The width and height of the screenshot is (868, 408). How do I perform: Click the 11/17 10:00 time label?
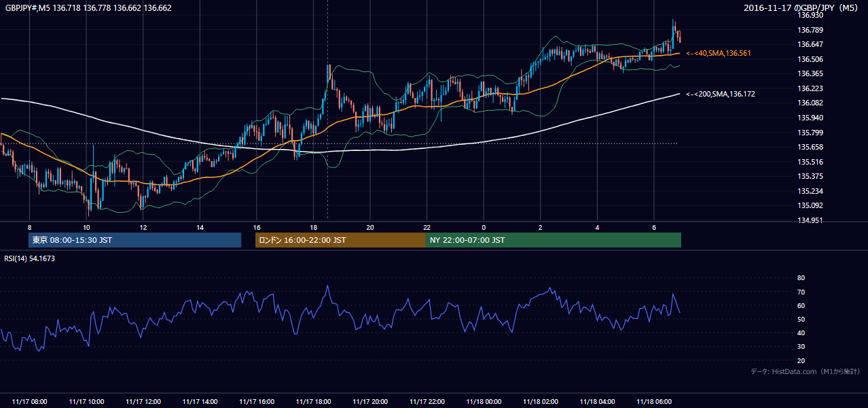86,402
